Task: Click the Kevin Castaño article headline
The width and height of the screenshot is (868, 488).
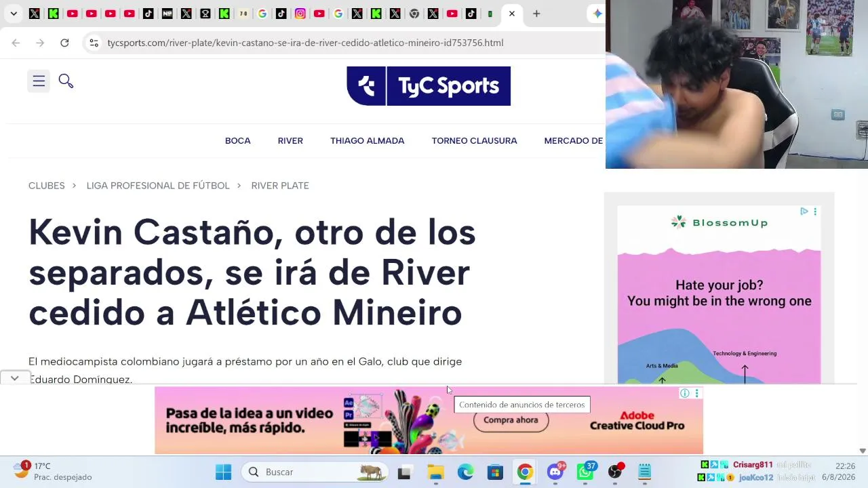Action: (252, 272)
